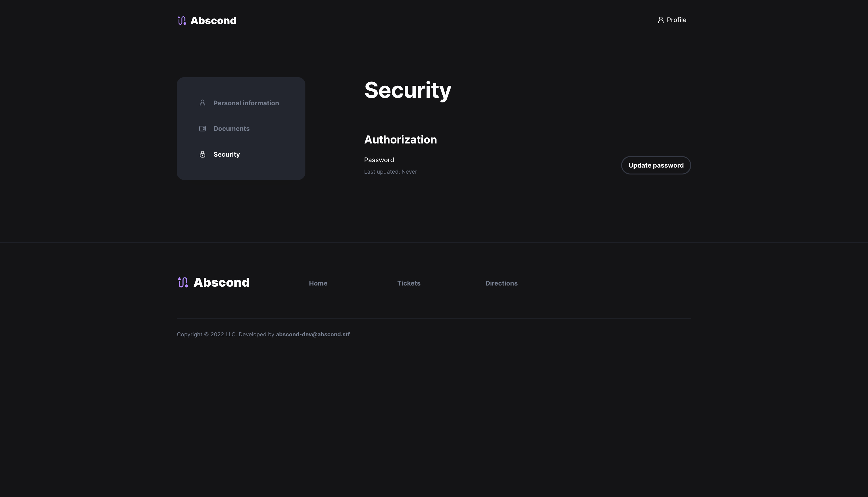Click the Password label text
Viewport: 868px width, 497px height.
point(379,160)
